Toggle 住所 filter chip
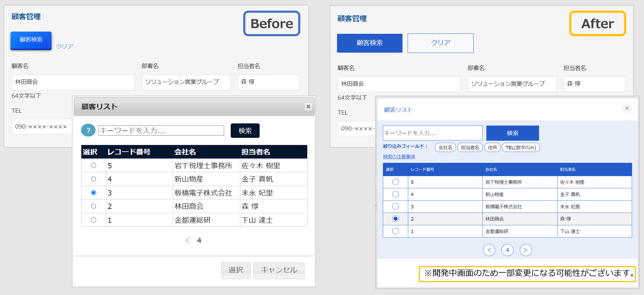Image resolution: width=644 pixels, height=295 pixels. (492, 147)
